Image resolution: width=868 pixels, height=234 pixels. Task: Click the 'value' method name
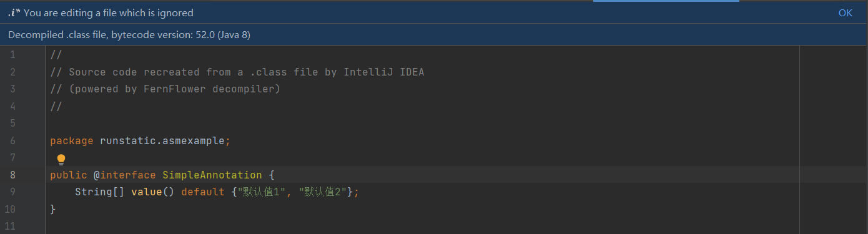(147, 192)
